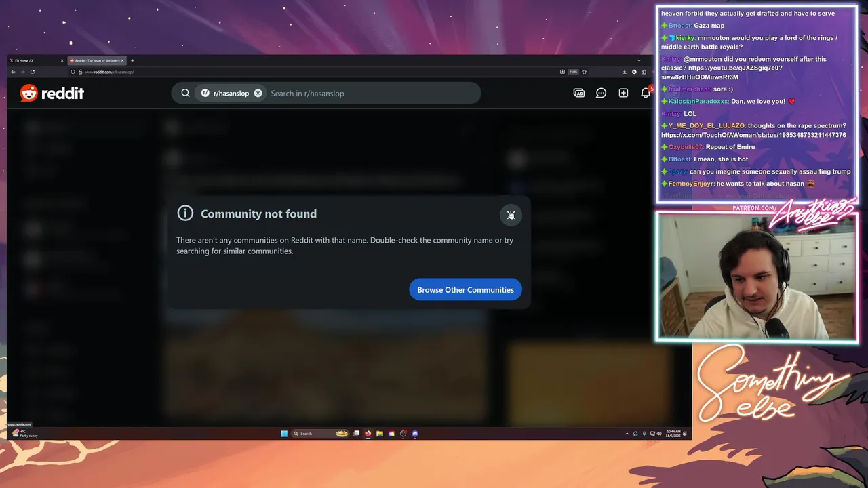
Task: Open the weather widget on taskbar
Action: [25, 434]
